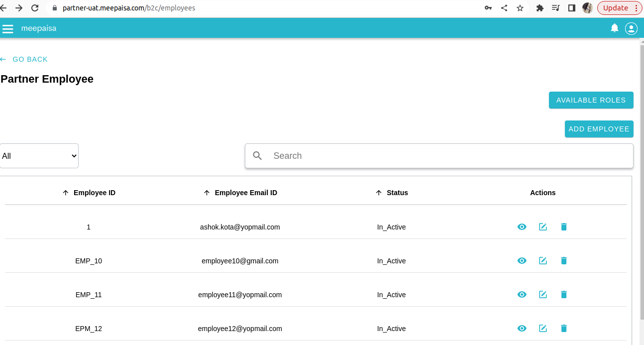Toggle the browser side panel

(572, 8)
